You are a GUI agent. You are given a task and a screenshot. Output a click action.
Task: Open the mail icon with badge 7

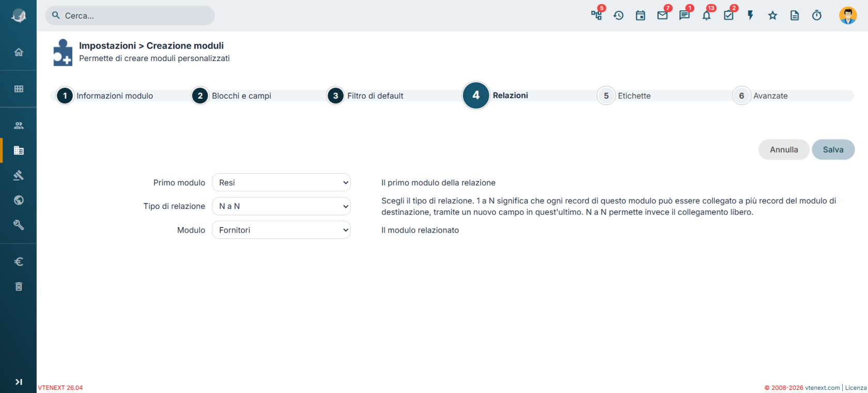(662, 16)
